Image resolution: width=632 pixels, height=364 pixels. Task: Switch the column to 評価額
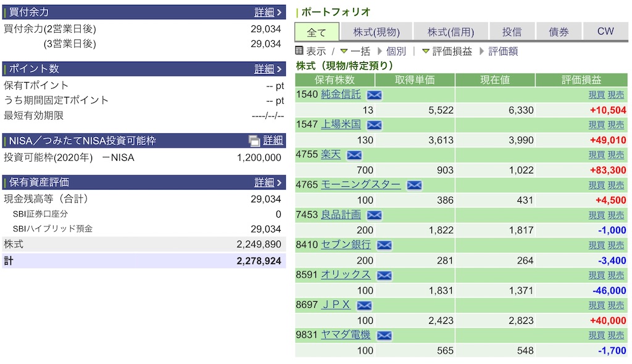coord(499,51)
